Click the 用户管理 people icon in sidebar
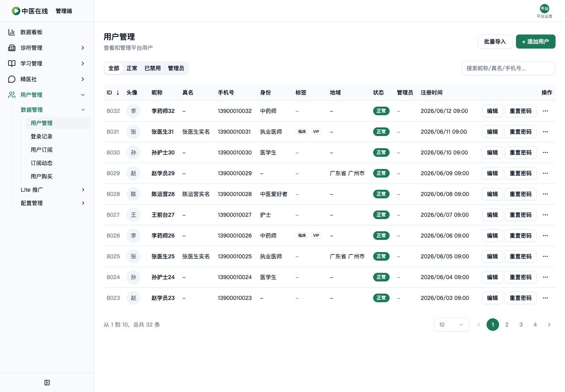The width and height of the screenshot is (565, 392). click(12, 95)
